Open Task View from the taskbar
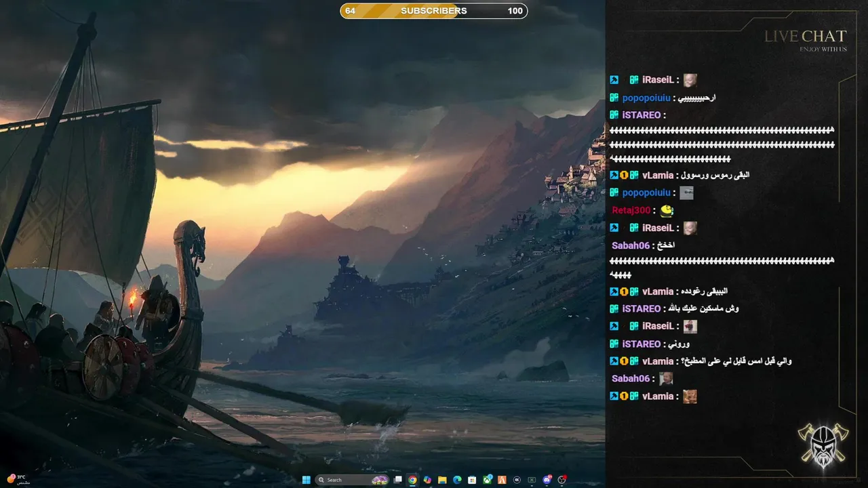 click(x=398, y=480)
